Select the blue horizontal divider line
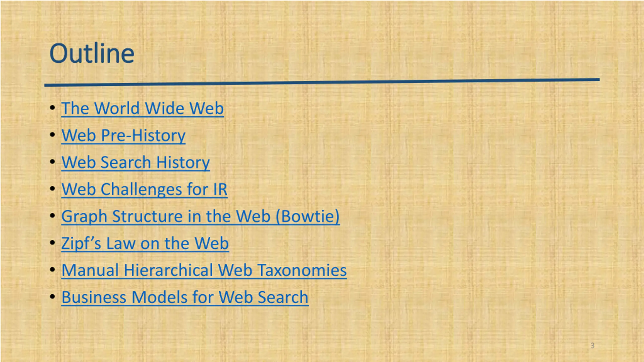This screenshot has height=362, width=644. pyautogui.click(x=322, y=82)
